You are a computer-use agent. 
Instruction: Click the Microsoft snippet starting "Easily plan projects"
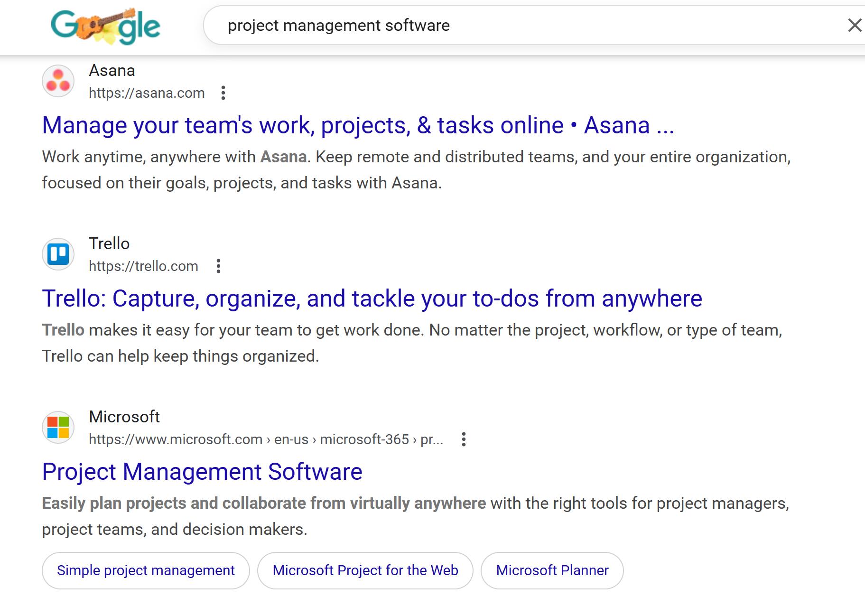coord(415,516)
